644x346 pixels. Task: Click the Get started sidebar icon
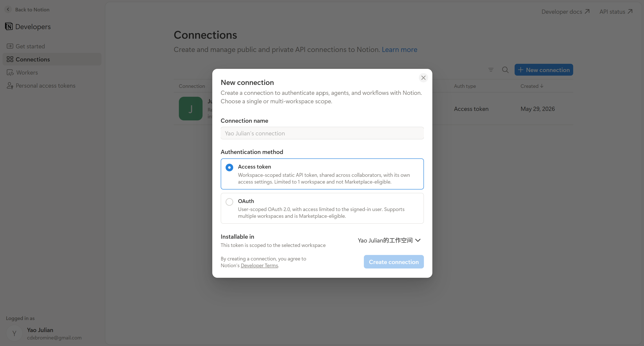point(10,46)
